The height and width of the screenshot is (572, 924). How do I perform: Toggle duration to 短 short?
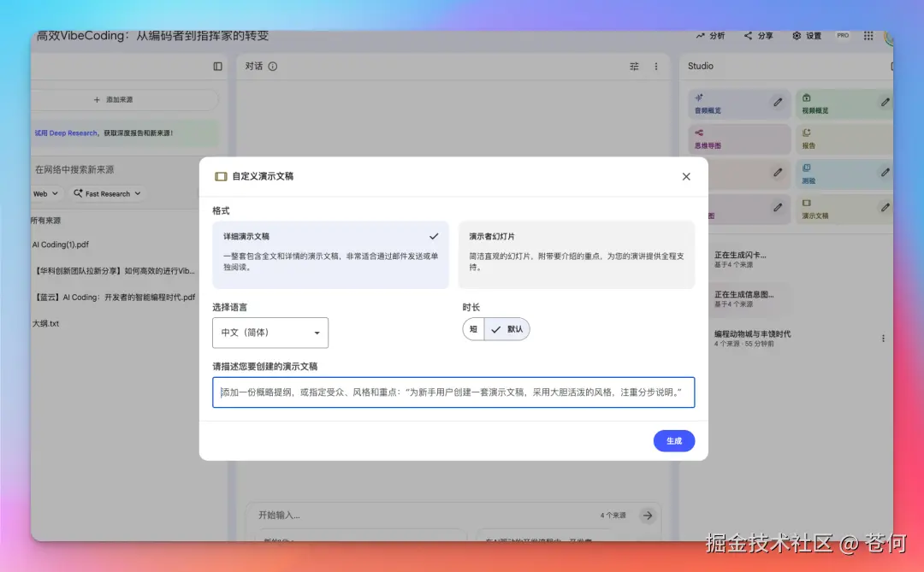coord(473,328)
